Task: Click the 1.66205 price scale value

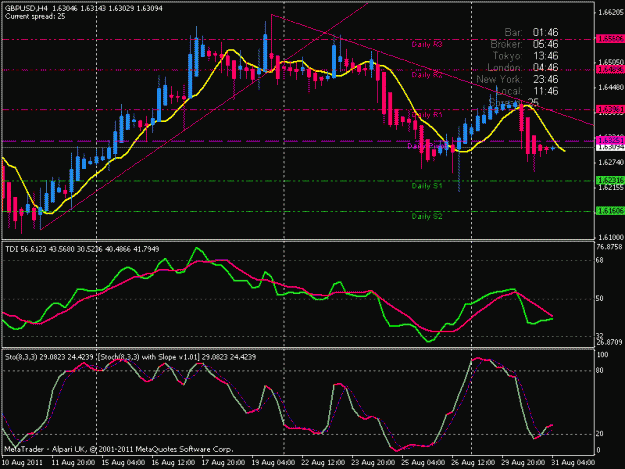Action: (x=610, y=13)
